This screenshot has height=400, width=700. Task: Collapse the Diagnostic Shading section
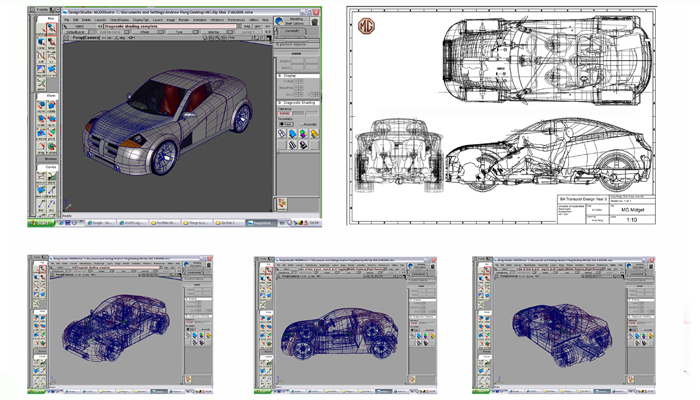pos(279,103)
